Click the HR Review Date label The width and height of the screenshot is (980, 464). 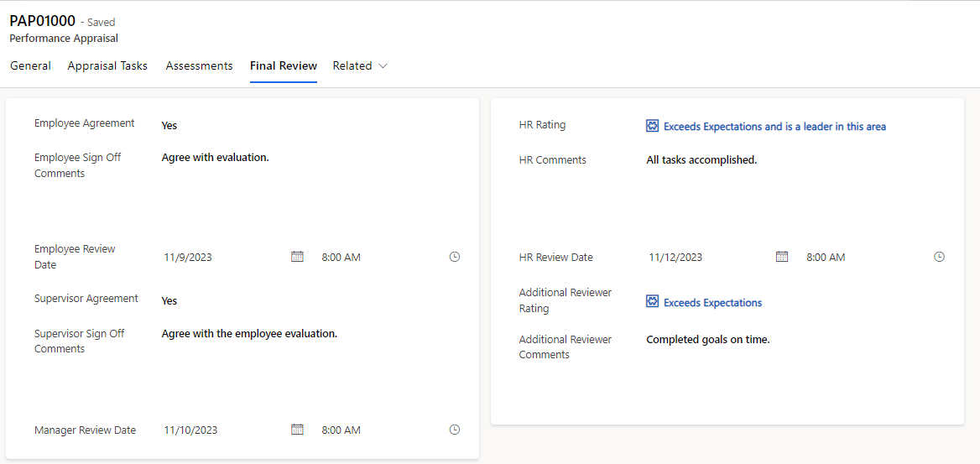point(556,257)
